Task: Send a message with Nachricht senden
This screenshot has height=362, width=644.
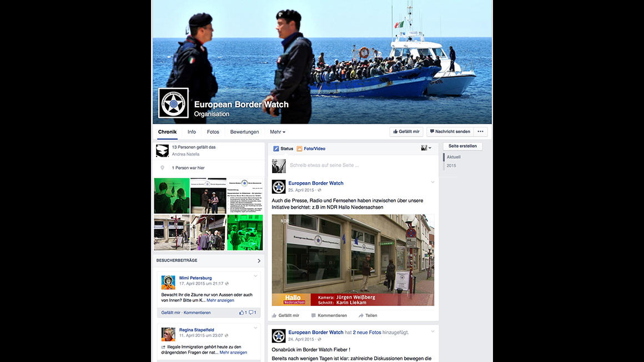Action: (x=450, y=132)
